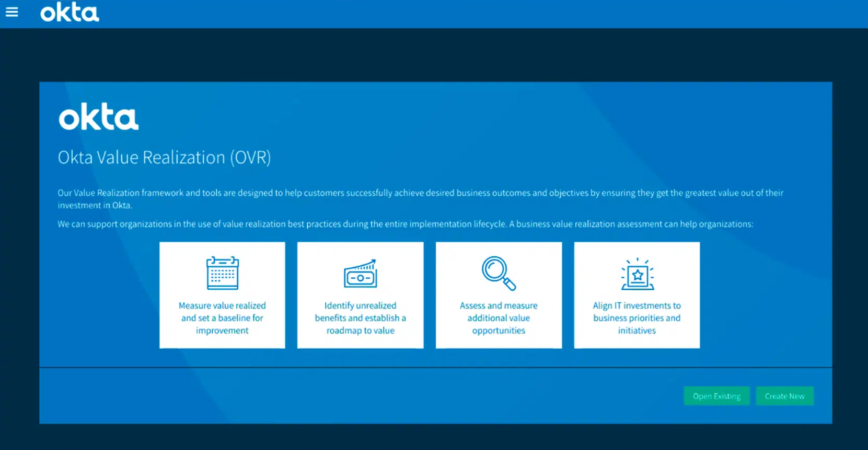Open an existing assessment
Viewport: 868px width, 450px height.
[x=716, y=396]
